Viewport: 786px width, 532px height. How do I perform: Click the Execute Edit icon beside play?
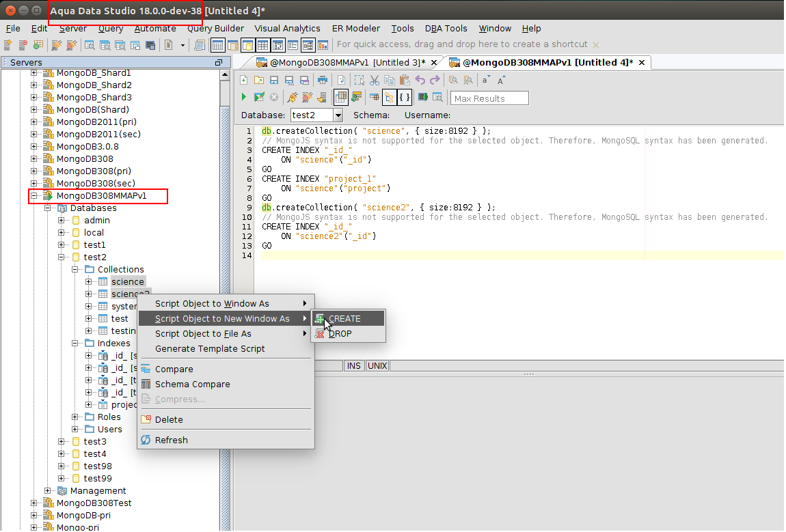[x=259, y=97]
